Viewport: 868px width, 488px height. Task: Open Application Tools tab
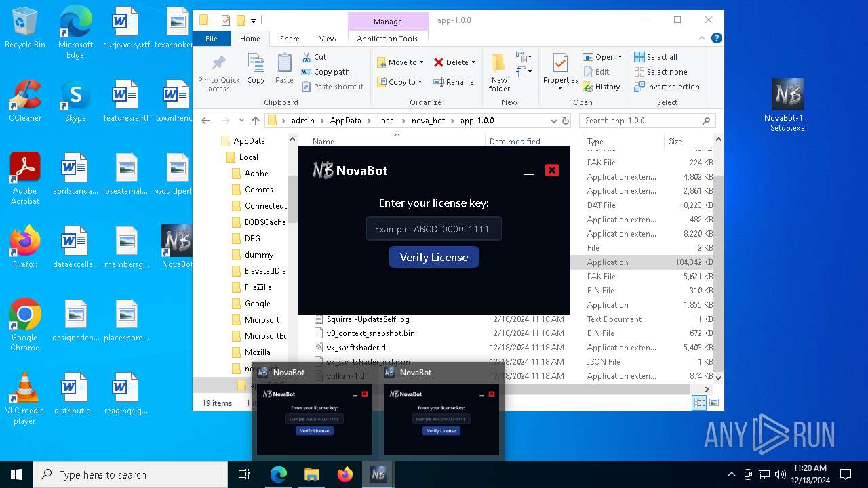387,39
